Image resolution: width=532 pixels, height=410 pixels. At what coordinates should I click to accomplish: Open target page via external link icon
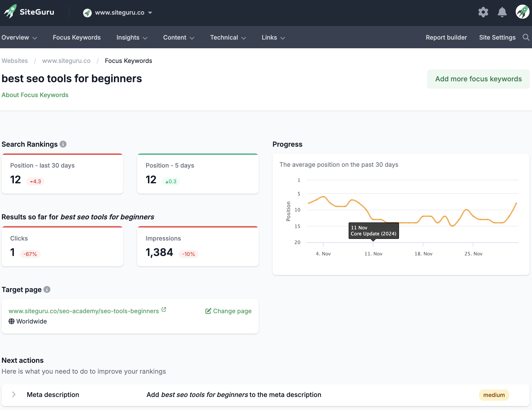[x=164, y=309]
